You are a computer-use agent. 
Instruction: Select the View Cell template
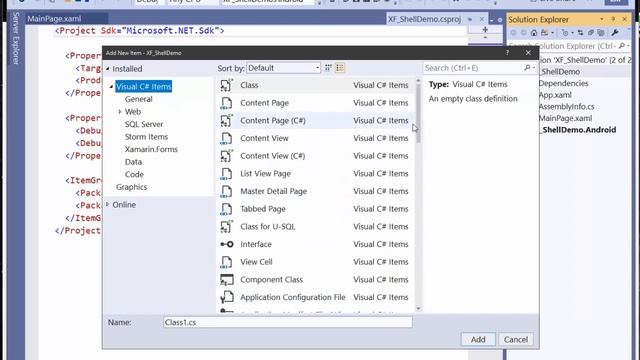pos(316,262)
